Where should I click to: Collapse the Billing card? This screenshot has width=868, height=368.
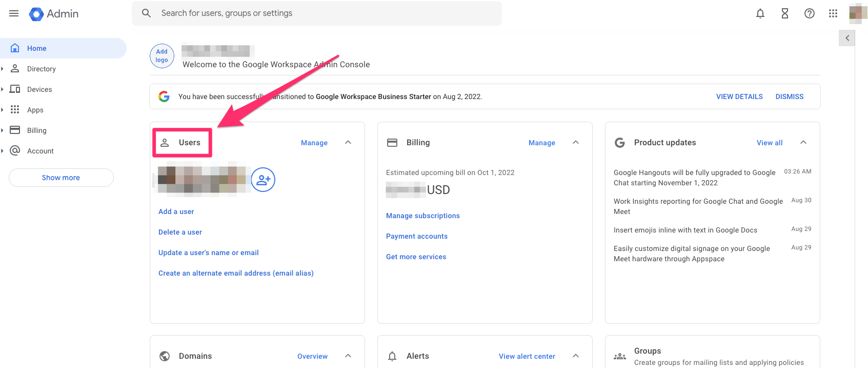tap(576, 143)
